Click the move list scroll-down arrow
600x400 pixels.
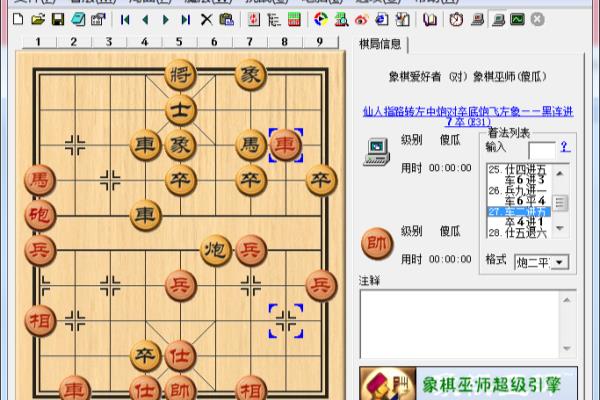coord(560,229)
